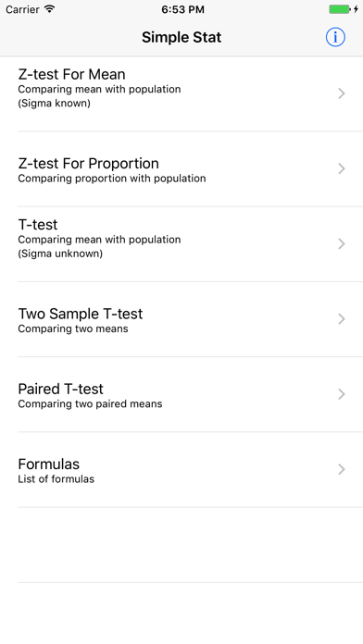
Task: Expand chevron beside Z-test For Mean
Action: coord(341,93)
